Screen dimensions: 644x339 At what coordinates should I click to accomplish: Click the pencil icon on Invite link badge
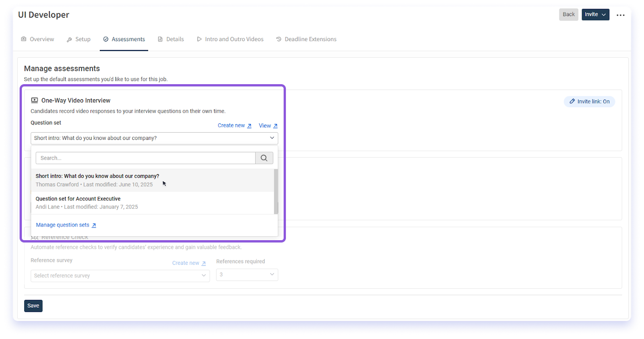(572, 102)
